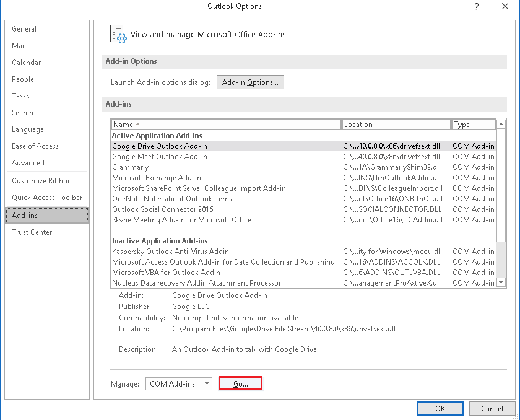Click the Go... button
The image size is (520, 420).
(x=240, y=384)
